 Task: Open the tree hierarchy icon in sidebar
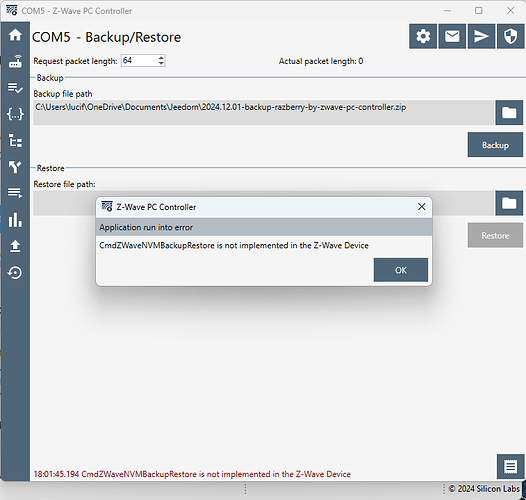[x=15, y=141]
